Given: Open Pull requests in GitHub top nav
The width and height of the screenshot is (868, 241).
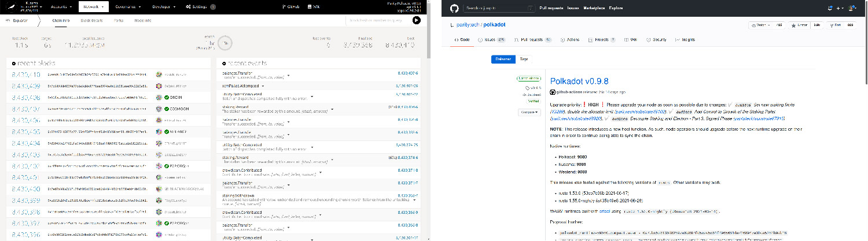Looking at the screenshot, I should click(x=552, y=8).
